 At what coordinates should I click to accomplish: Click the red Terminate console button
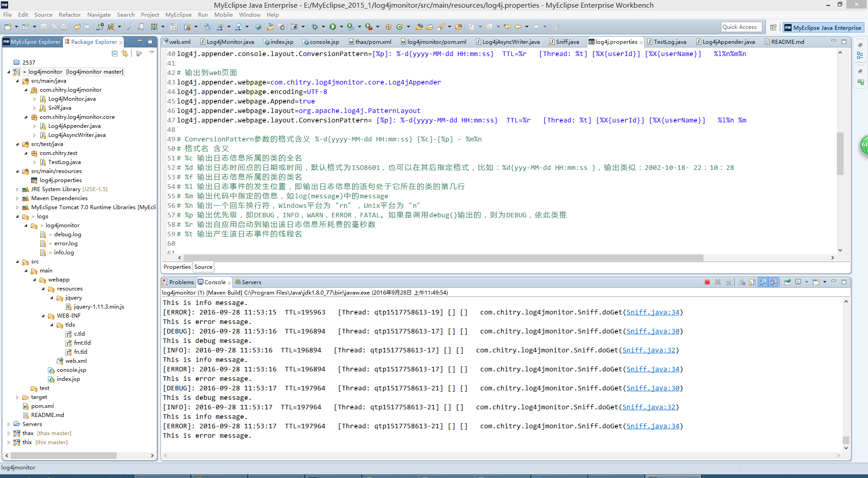(x=707, y=282)
